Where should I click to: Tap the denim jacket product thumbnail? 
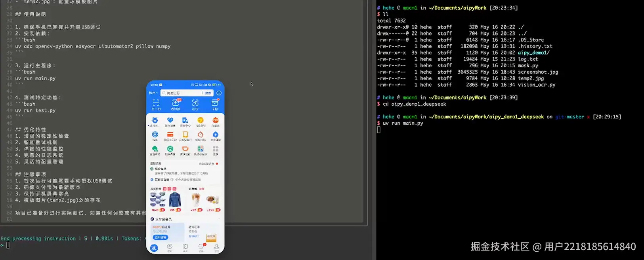coord(175,200)
